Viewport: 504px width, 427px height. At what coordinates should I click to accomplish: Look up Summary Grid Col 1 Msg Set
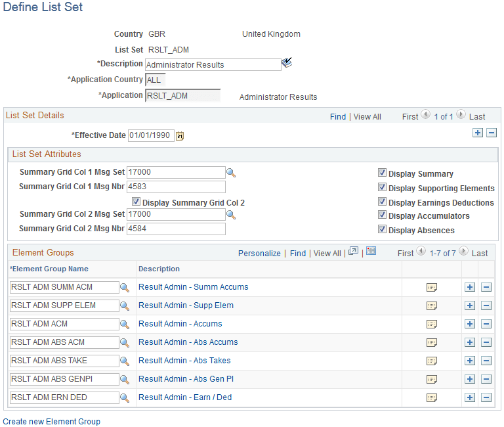pyautogui.click(x=231, y=173)
